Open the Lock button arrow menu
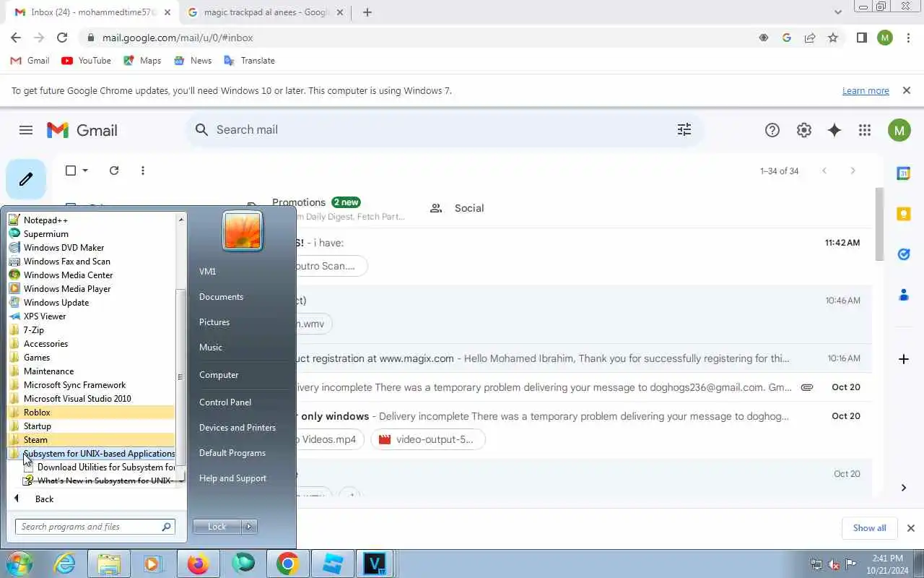Screen dimensions: 924x578 (249, 527)
